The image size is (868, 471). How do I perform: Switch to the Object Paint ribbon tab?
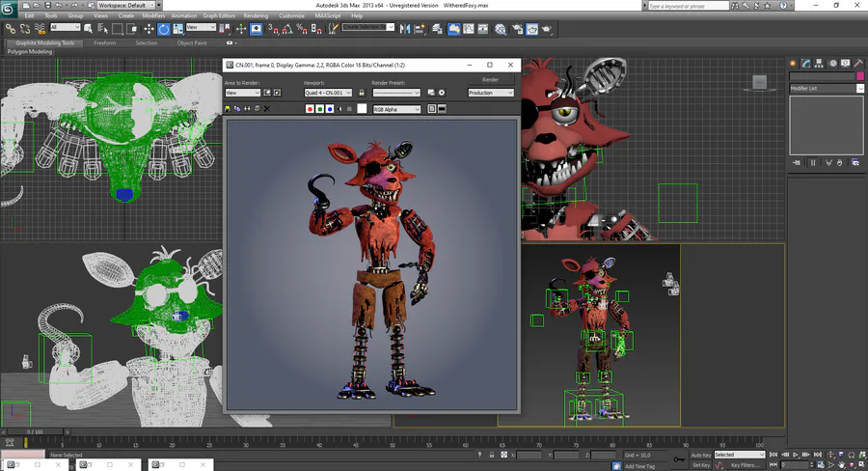[192, 42]
